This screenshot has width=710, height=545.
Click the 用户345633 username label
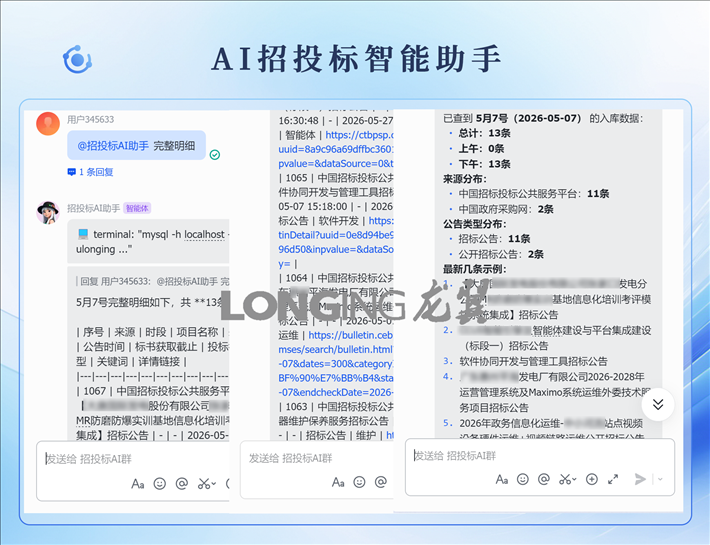[x=91, y=120]
